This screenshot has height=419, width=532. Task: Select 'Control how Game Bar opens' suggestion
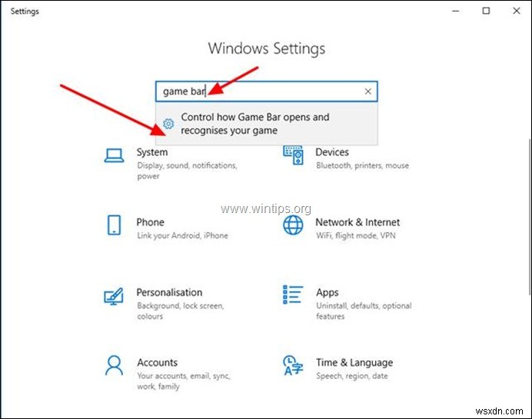point(266,124)
